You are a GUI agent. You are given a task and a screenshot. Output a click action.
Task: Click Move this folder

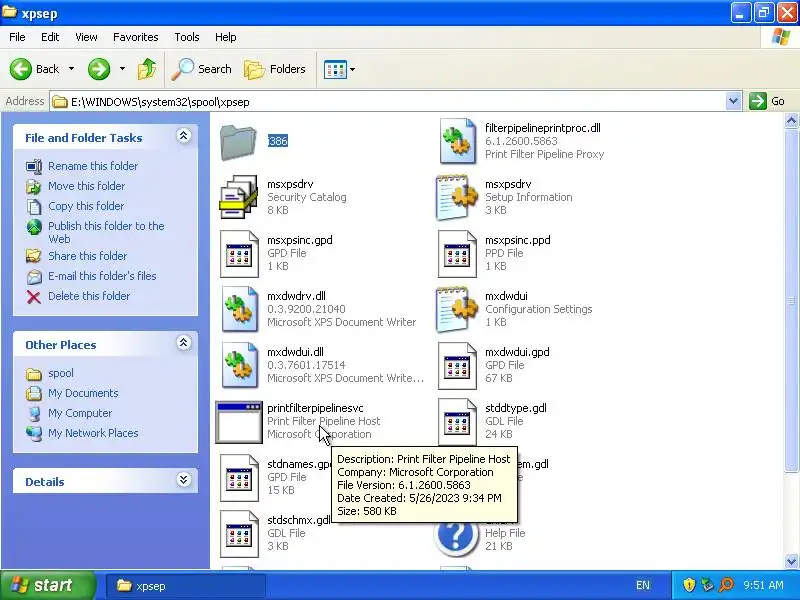coord(86,186)
